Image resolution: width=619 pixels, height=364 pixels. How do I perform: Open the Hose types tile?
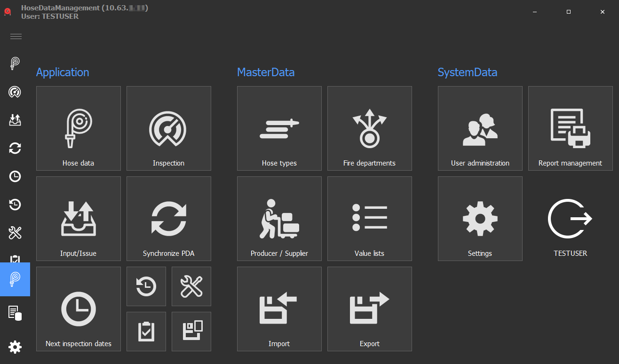[279, 128]
